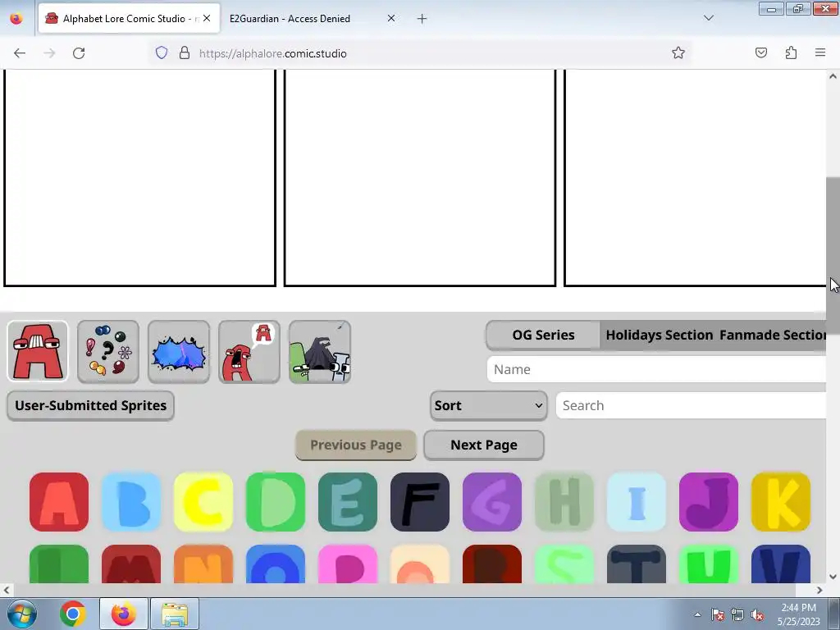The height and width of the screenshot is (630, 840).
Task: Launch Google Chrome from the taskbar
Action: pos(73,614)
